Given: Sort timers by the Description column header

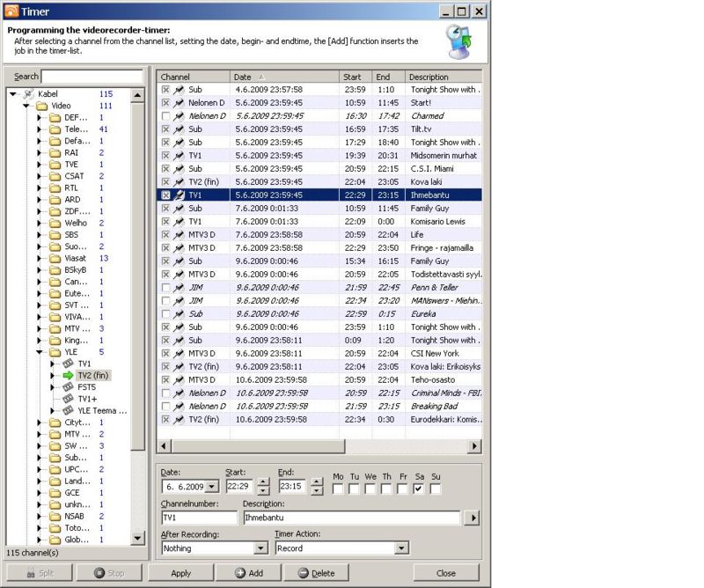Looking at the screenshot, I should pyautogui.click(x=444, y=77).
